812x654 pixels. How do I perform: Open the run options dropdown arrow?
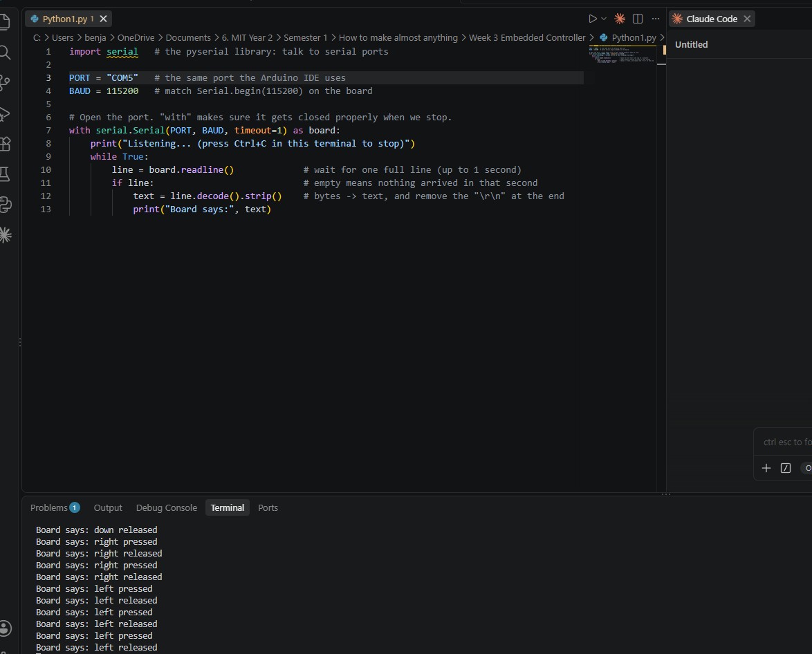pyautogui.click(x=604, y=19)
